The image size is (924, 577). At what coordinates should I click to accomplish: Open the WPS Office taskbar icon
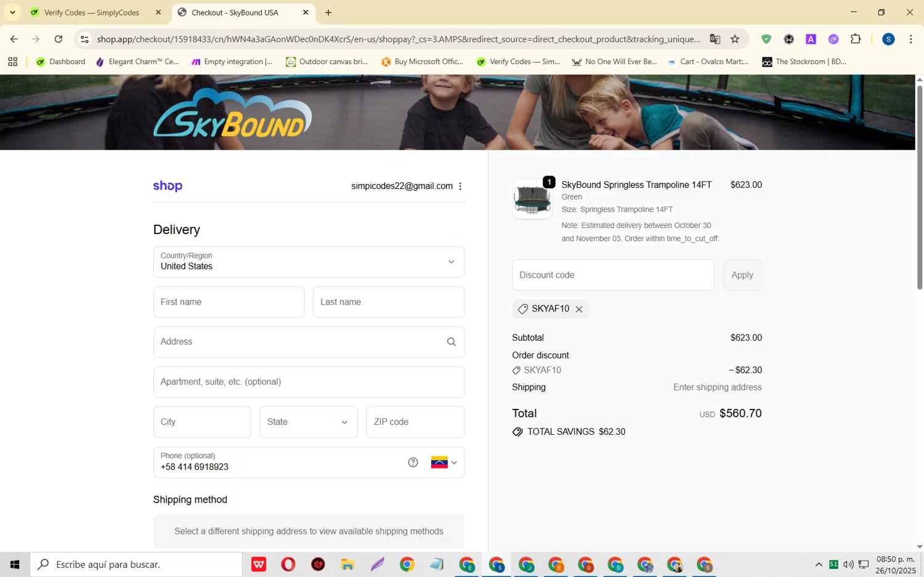tap(259, 564)
